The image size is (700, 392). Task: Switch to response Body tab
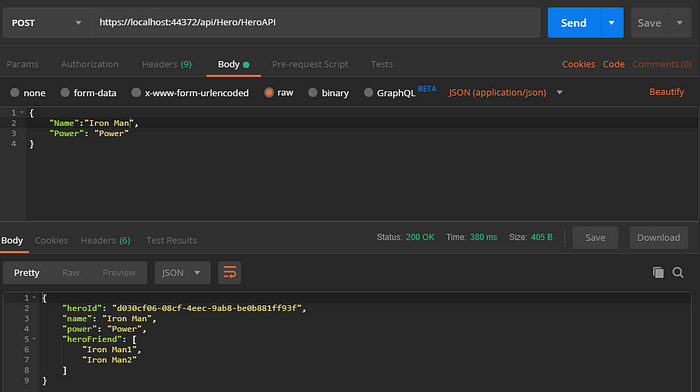click(x=12, y=241)
